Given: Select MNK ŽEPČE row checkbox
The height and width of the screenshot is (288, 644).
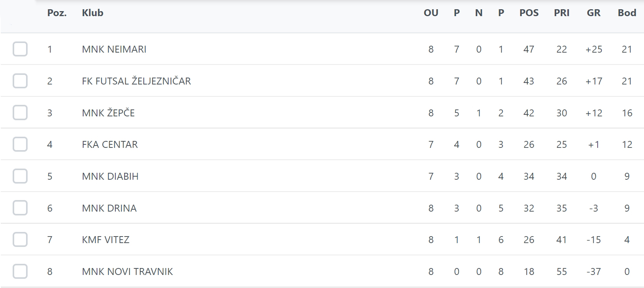Looking at the screenshot, I should pos(20,113).
